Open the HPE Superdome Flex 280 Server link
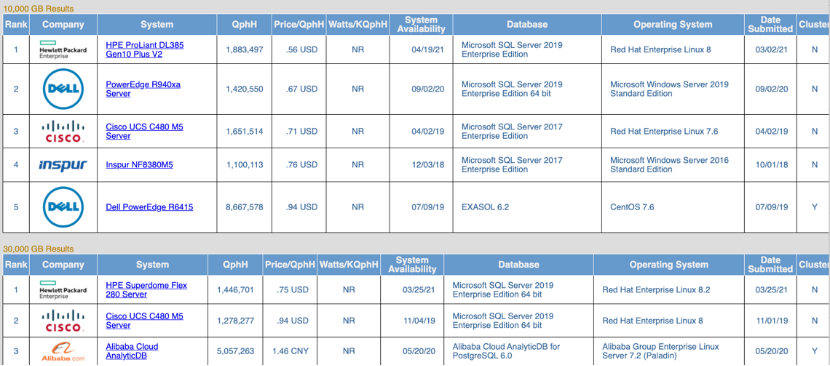 (x=146, y=289)
